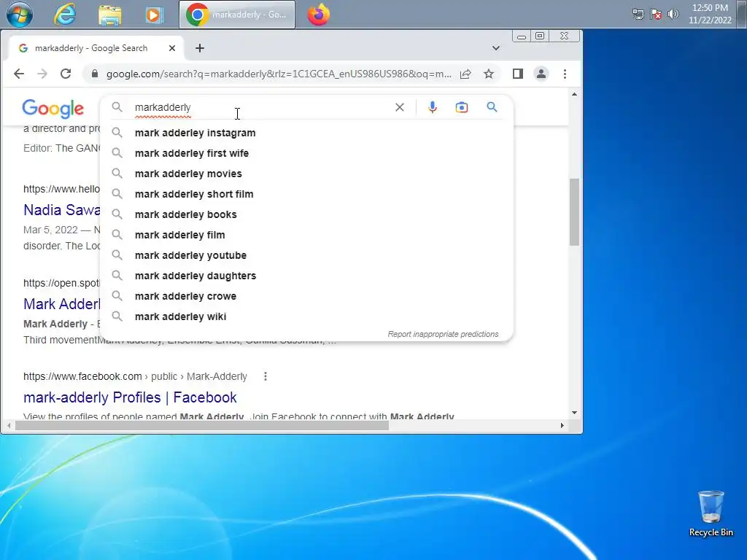Open Firefox from the taskbar
The width and height of the screenshot is (747, 560).
319,15
